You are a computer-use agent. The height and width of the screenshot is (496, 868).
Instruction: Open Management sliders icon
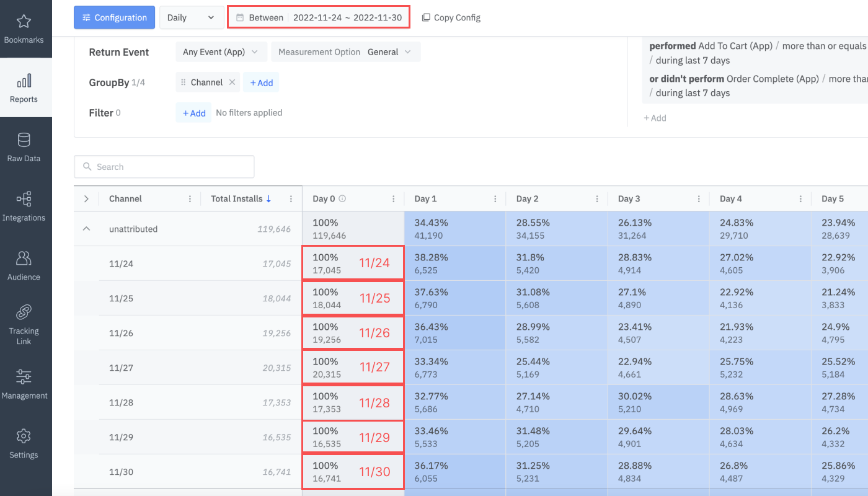click(x=24, y=376)
